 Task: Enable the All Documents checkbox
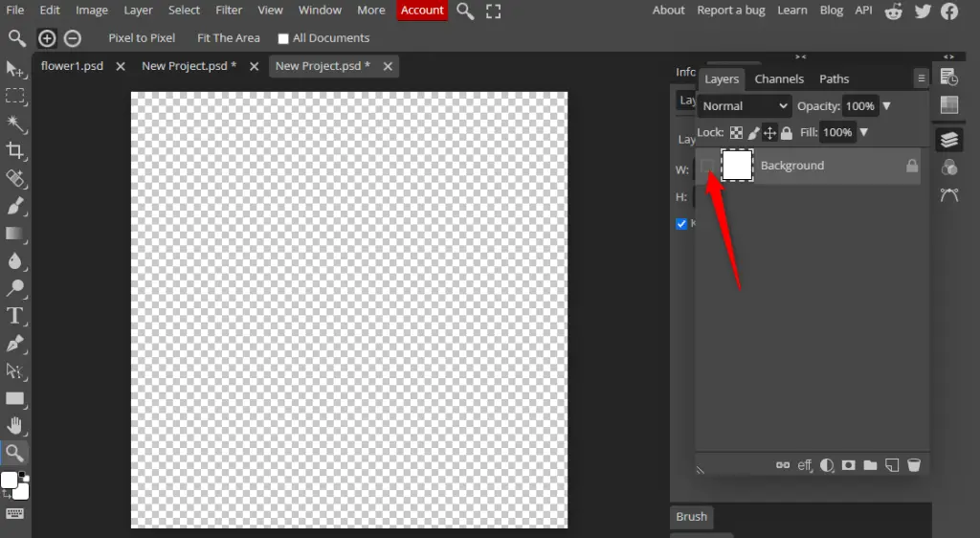(x=283, y=38)
